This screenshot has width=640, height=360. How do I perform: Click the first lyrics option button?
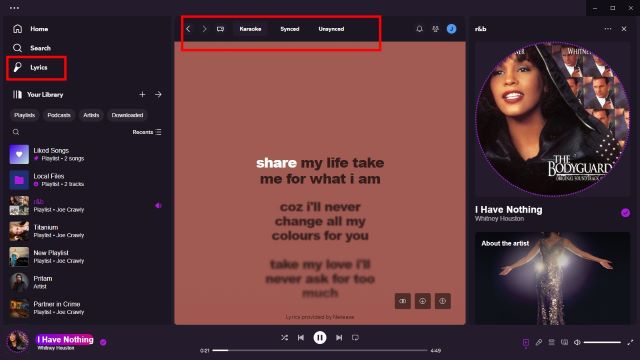pyautogui.click(x=402, y=301)
